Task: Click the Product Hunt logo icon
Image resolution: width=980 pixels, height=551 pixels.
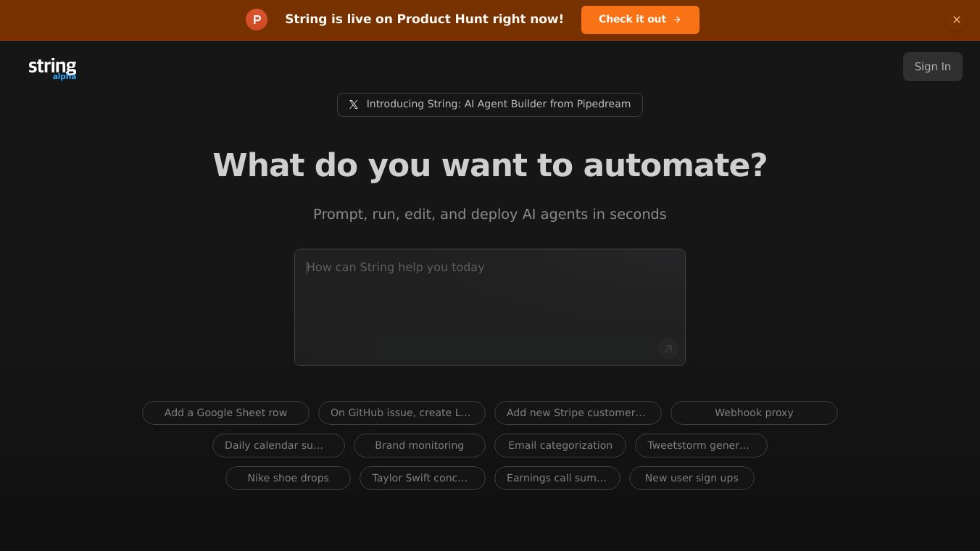Action: click(x=257, y=20)
